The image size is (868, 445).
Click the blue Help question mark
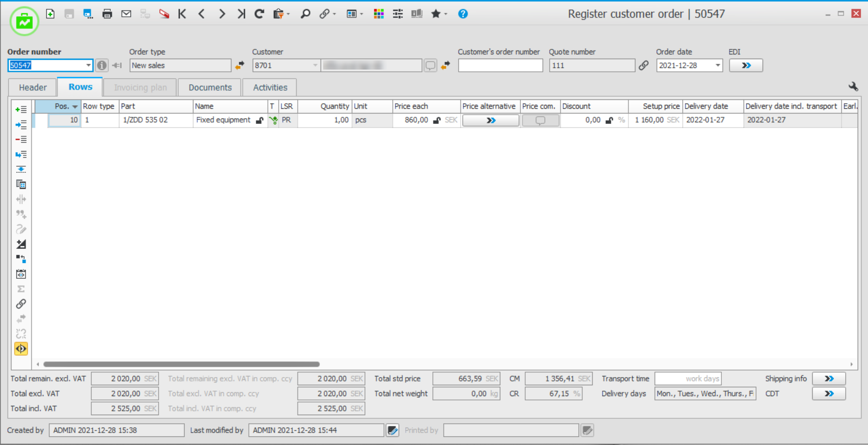pos(463,14)
